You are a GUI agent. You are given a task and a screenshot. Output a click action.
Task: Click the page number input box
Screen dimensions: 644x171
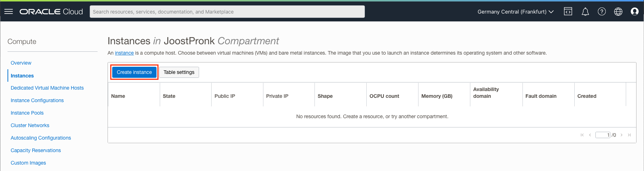coord(603,135)
